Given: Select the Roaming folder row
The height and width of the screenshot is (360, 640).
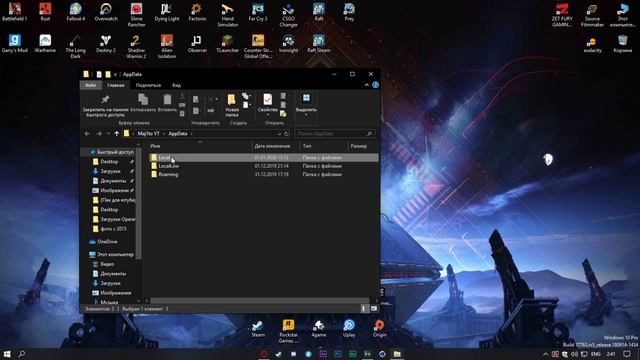Looking at the screenshot, I should coord(263,174).
